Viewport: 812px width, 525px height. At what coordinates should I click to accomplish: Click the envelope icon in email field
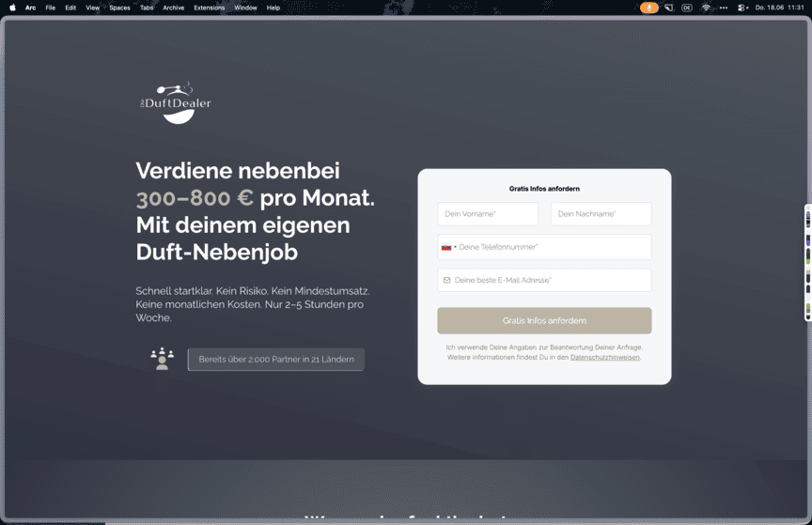pyautogui.click(x=446, y=280)
